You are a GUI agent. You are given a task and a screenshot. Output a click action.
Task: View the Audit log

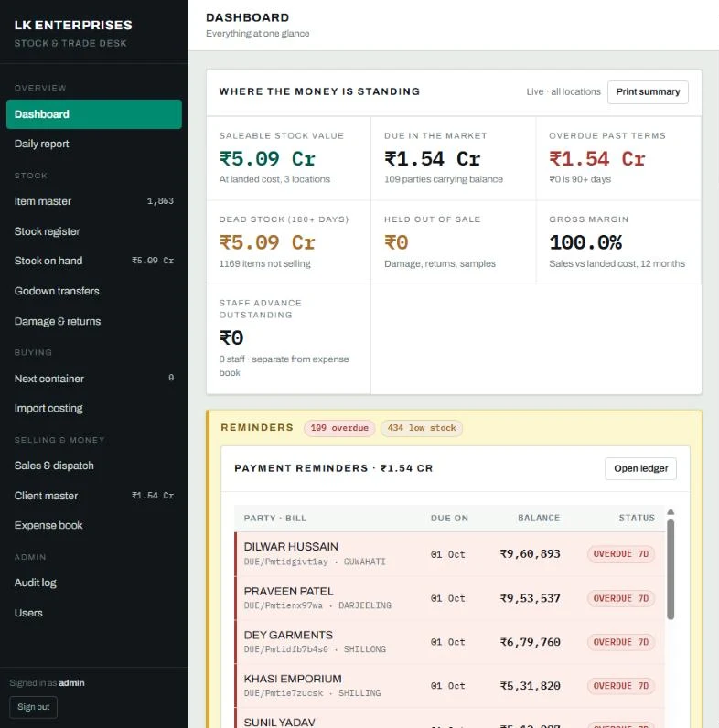pos(94,583)
